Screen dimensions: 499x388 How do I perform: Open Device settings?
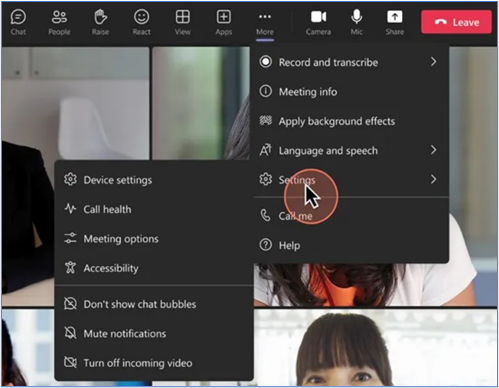[154, 180]
